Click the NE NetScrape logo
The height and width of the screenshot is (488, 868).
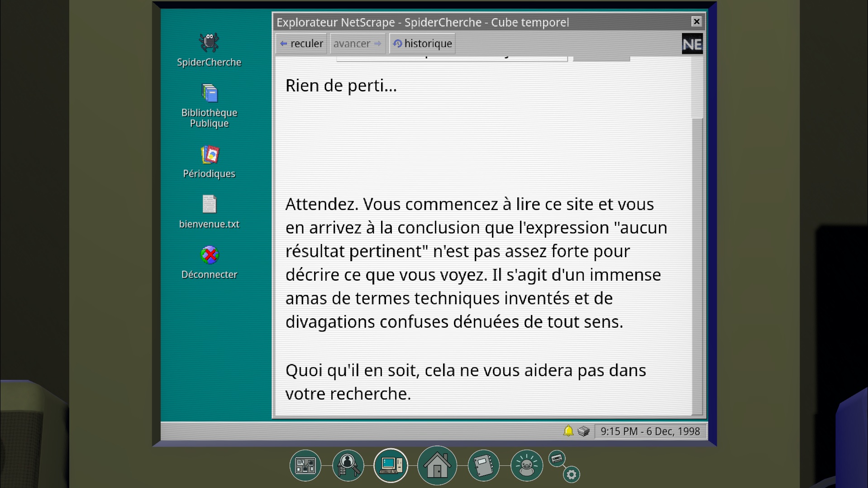click(x=692, y=44)
